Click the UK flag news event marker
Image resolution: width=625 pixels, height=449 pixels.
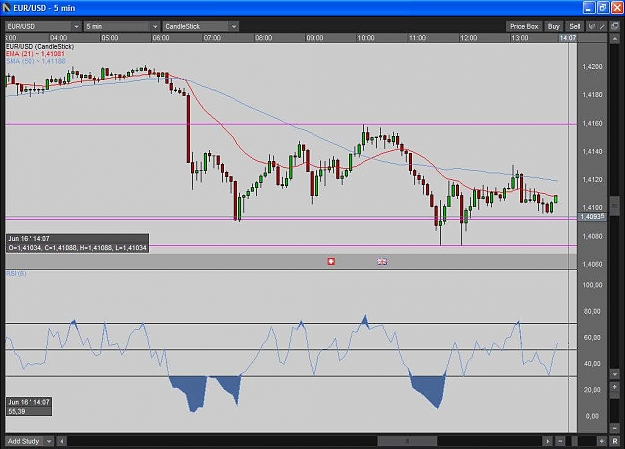(x=382, y=261)
